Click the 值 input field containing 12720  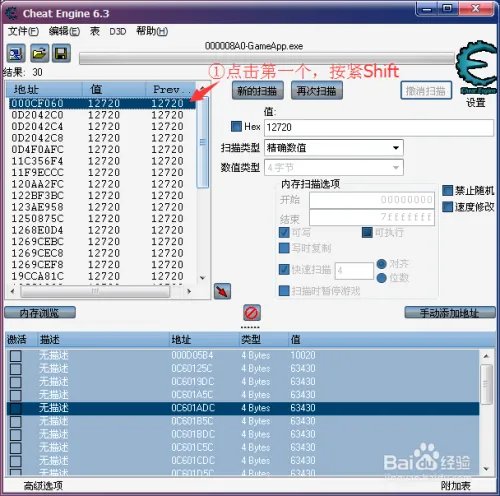379,127
